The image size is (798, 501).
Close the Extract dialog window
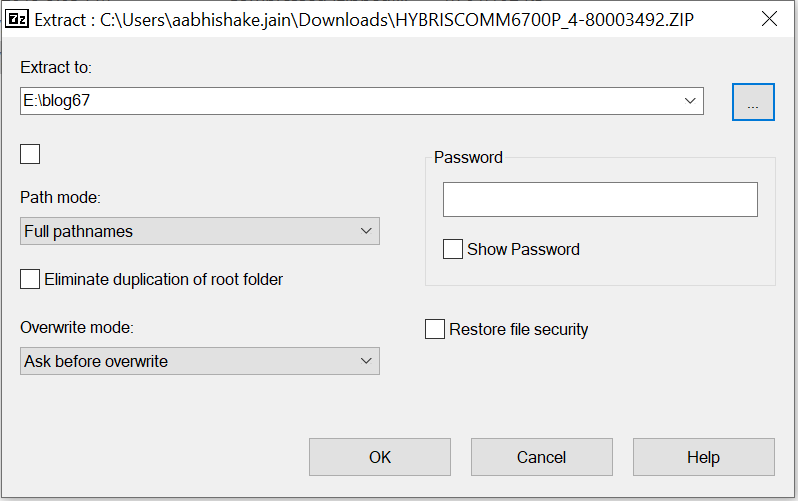(x=768, y=18)
